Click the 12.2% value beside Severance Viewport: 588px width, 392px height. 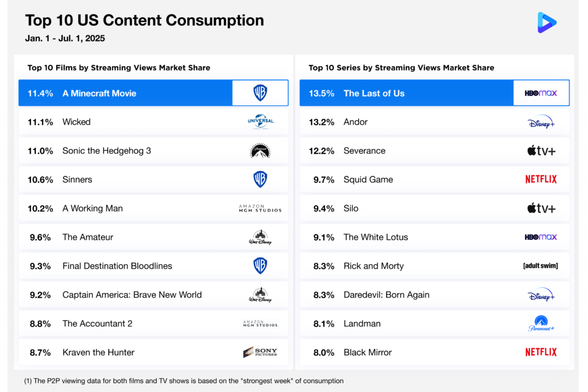coord(322,151)
